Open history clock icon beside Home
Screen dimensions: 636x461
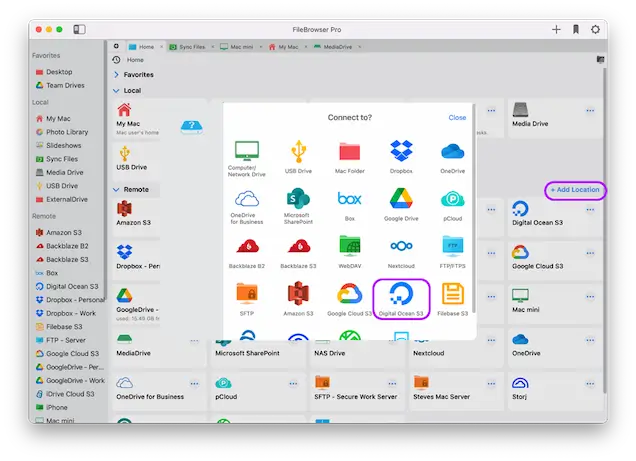(x=116, y=60)
